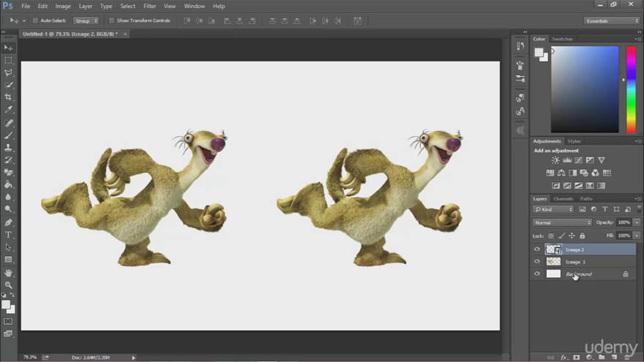
Task: Select the Iceage 1 layer thumbnail
Action: (553, 262)
